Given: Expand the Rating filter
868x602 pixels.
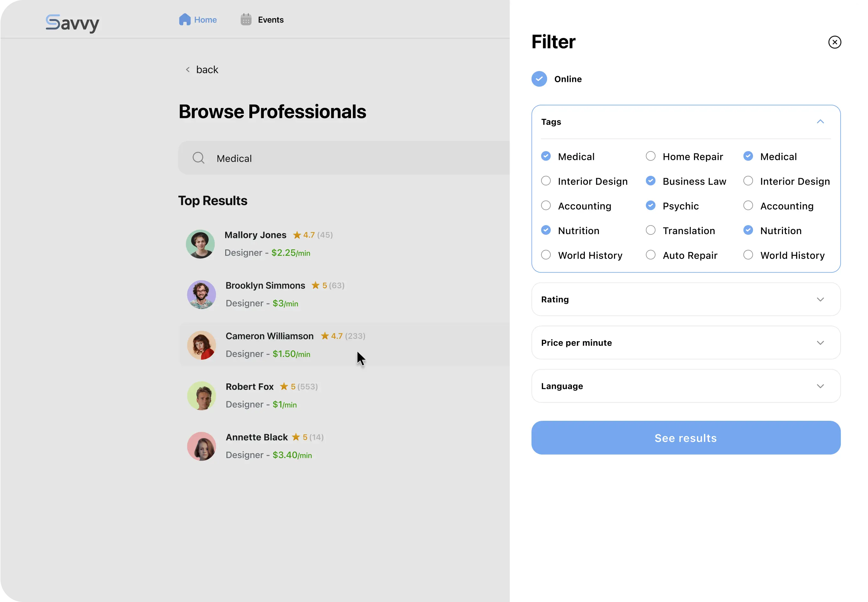Looking at the screenshot, I should [x=820, y=299].
